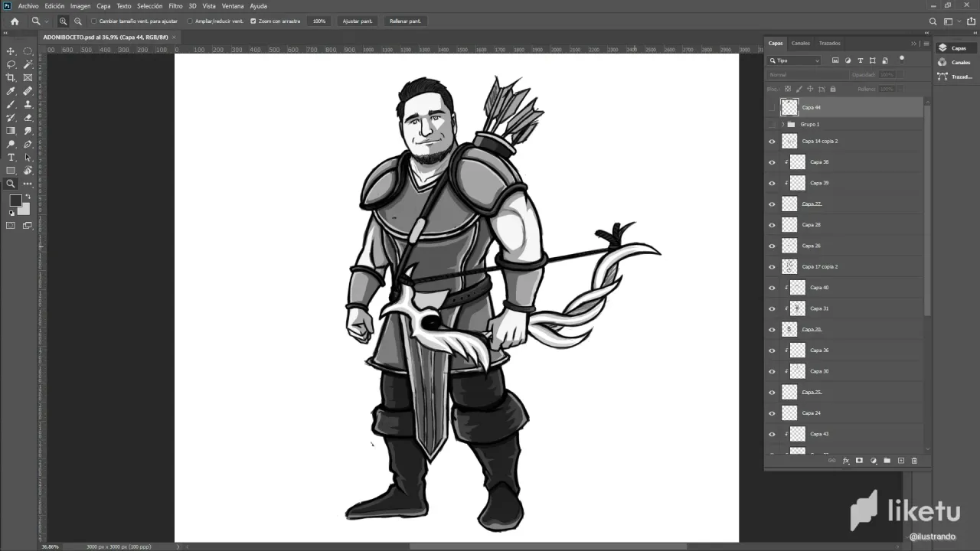Screen dimensions: 980x551
Task: Hide layer Capa 38
Action: (x=772, y=162)
